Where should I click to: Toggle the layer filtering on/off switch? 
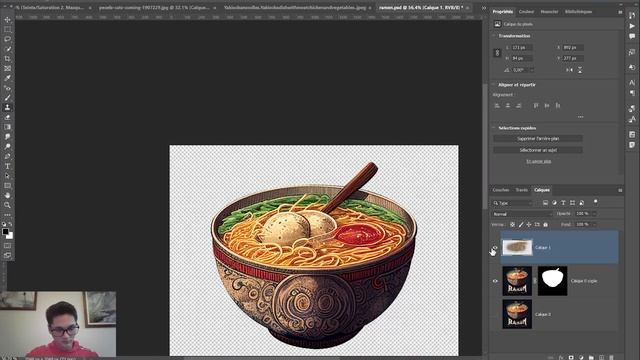point(596,202)
